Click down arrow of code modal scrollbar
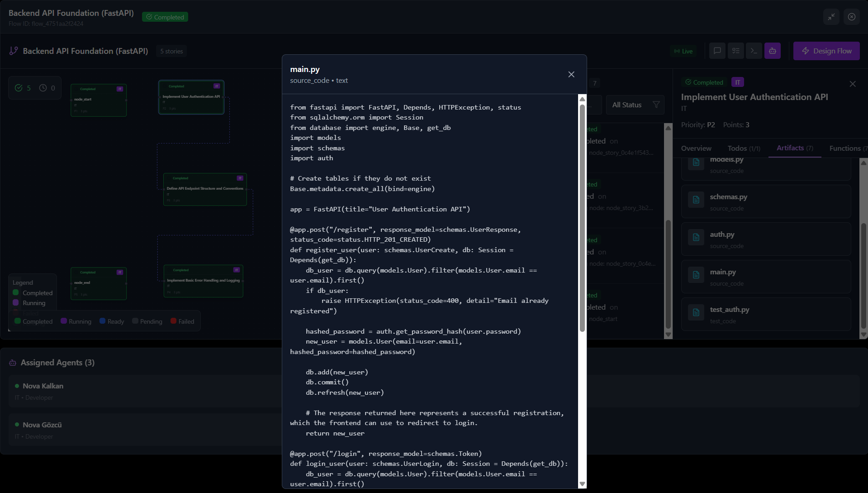The width and height of the screenshot is (868, 493). pyautogui.click(x=582, y=484)
